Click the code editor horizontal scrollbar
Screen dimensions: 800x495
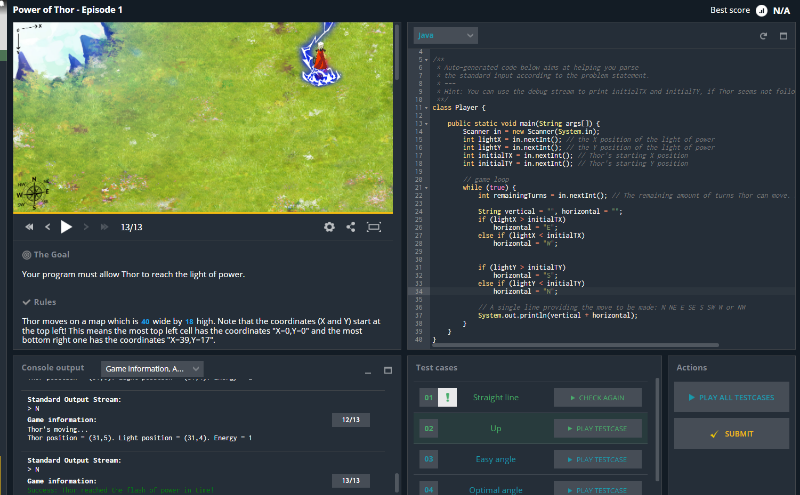(x=575, y=345)
